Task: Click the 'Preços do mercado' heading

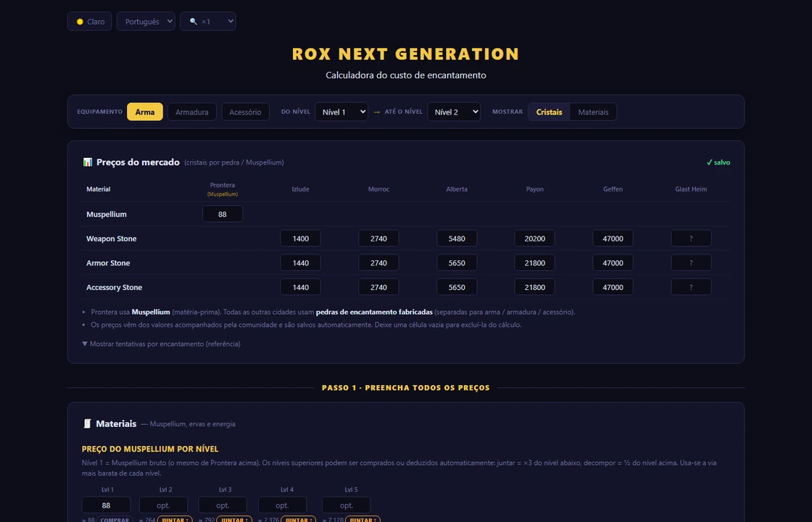Action: [x=138, y=162]
